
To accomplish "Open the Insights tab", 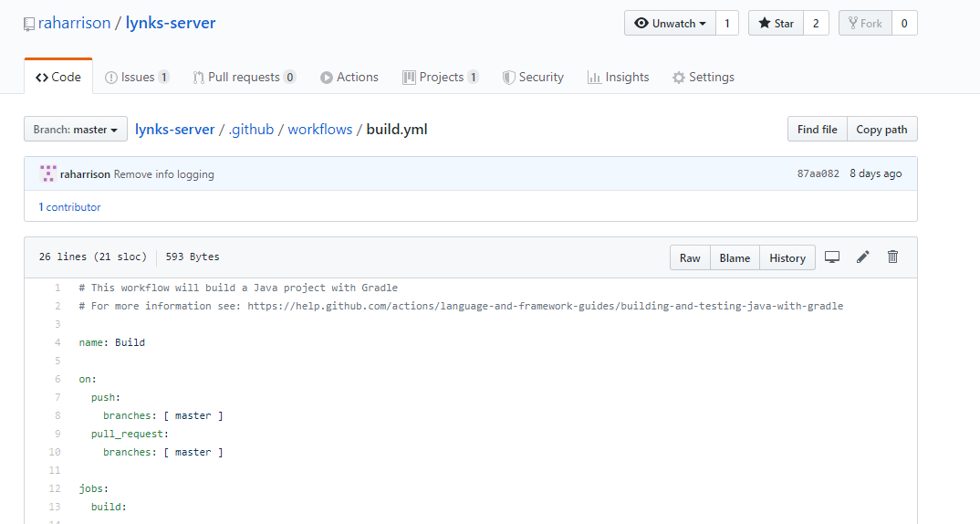I will pos(618,77).
